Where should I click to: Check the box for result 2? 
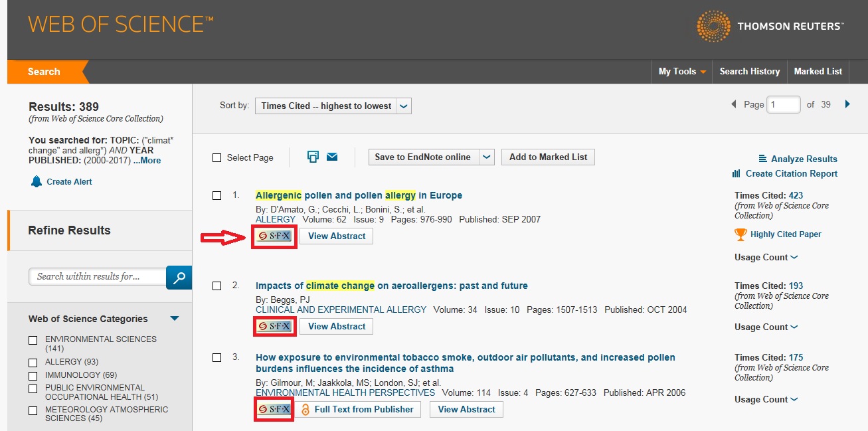pos(217,286)
